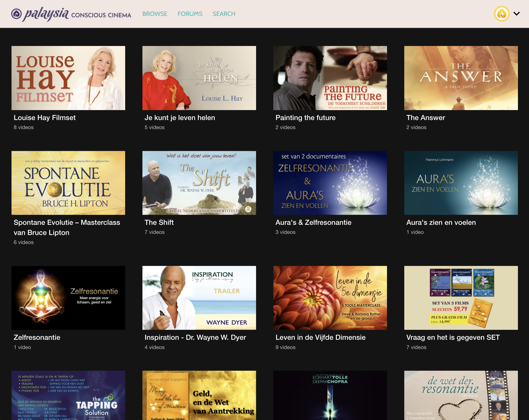Click '3 videos' under Aura's & Zelfresonantie

[x=285, y=232]
